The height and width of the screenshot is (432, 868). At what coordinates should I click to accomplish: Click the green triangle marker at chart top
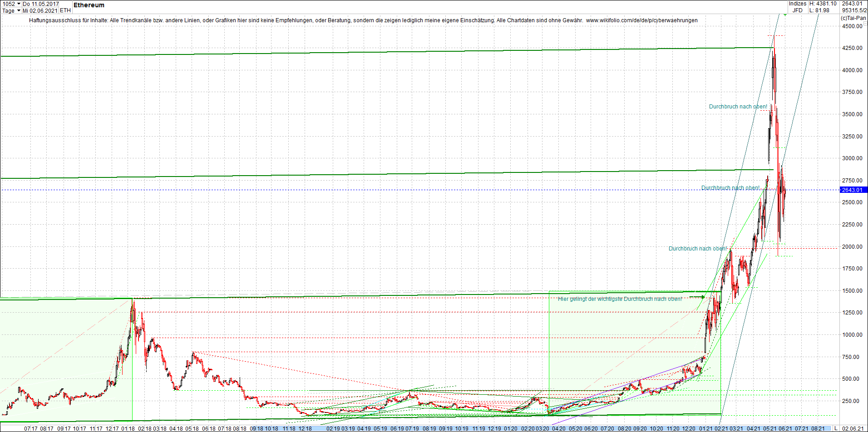point(785,15)
